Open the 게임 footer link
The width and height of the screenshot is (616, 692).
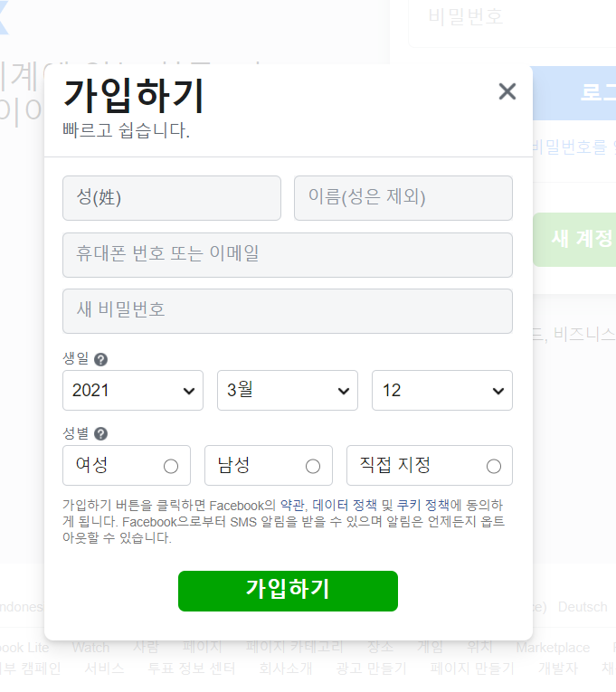pyautogui.click(x=431, y=647)
